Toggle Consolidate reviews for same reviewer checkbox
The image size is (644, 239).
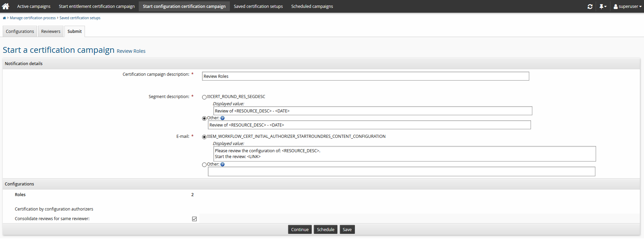click(x=194, y=219)
